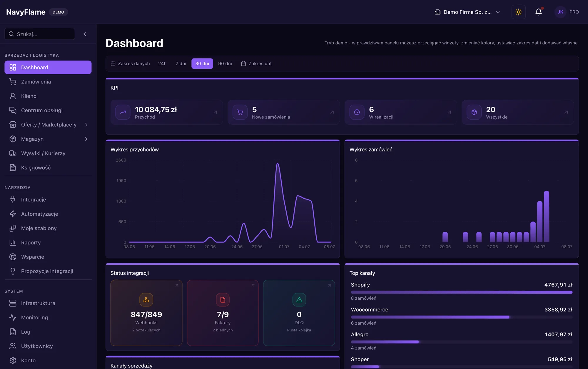Click the Użytkownicy people icon
The height and width of the screenshot is (369, 588).
pos(13,346)
